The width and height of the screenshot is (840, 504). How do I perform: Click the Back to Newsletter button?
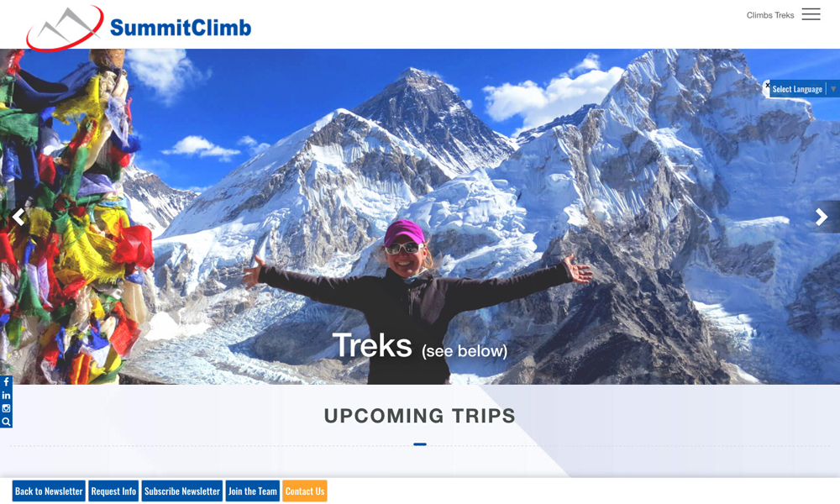pos(49,491)
